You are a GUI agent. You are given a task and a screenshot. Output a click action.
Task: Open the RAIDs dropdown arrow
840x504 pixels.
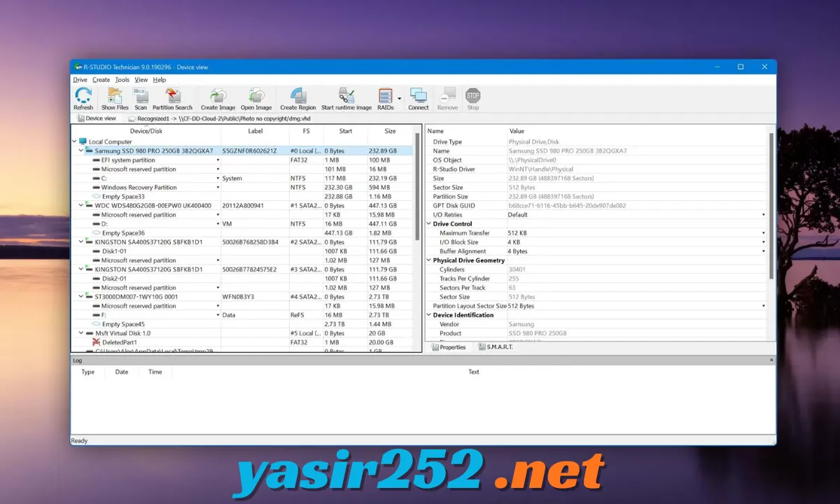point(400,99)
